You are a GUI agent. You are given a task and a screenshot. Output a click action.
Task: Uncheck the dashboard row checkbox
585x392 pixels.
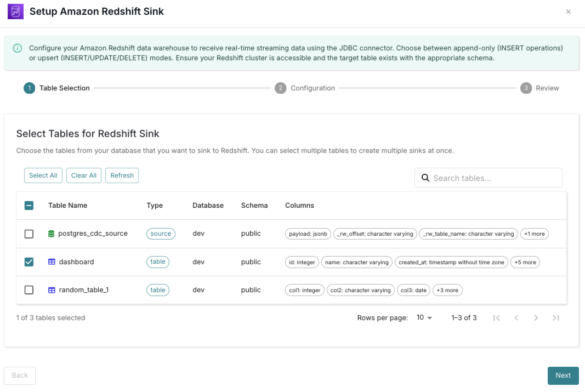pos(29,262)
